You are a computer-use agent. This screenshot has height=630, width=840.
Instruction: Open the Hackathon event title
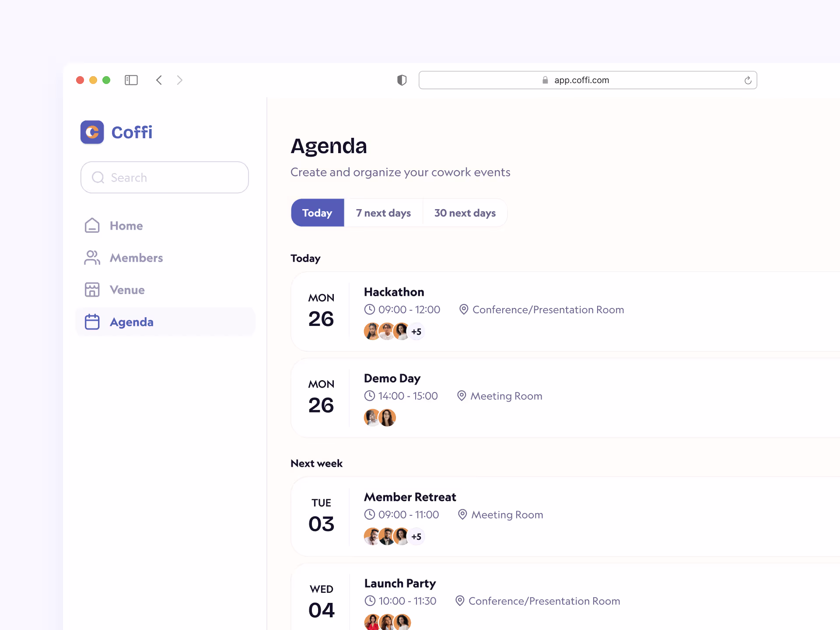[394, 292]
